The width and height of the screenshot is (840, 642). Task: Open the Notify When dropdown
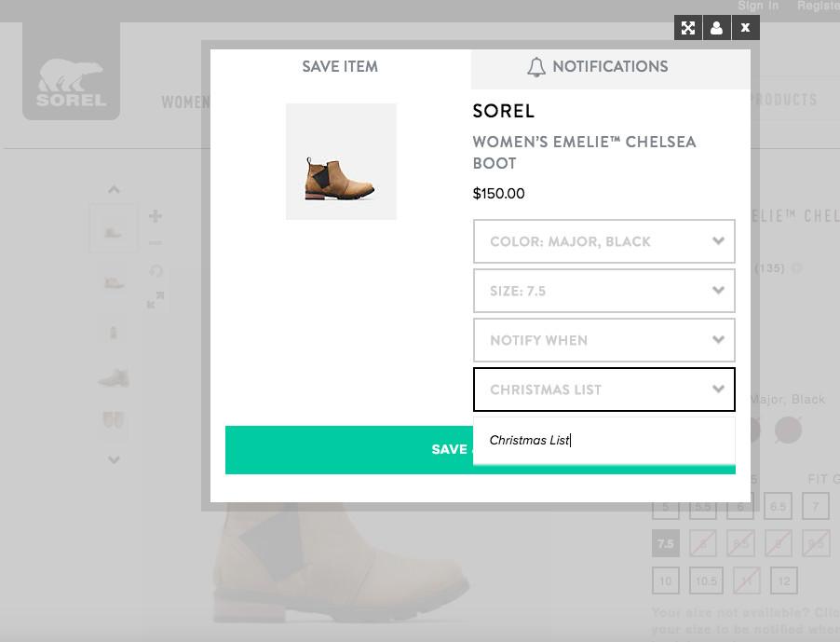click(x=603, y=340)
